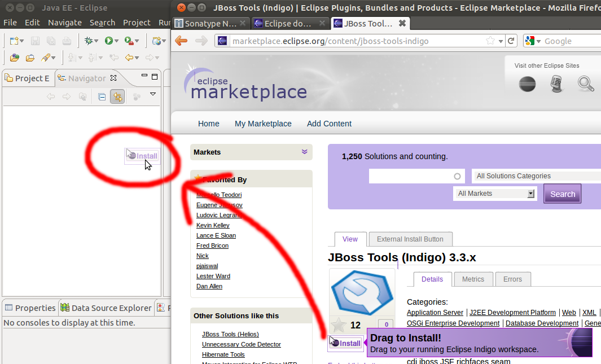This screenshot has width=601, height=364.
Task: Open the External Install Button tab
Action: pos(410,239)
